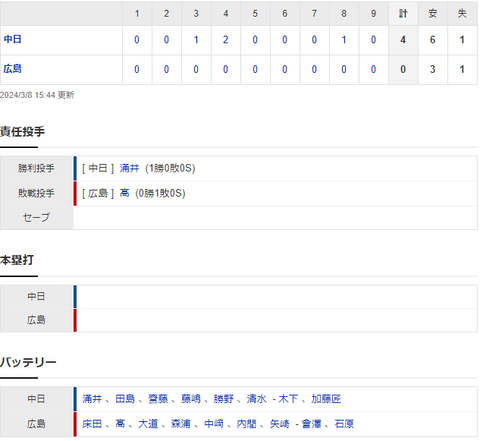Image resolution: width=480 pixels, height=441 pixels.
Task: Open the 中日 team link in scoreboard
Action: click(13, 40)
